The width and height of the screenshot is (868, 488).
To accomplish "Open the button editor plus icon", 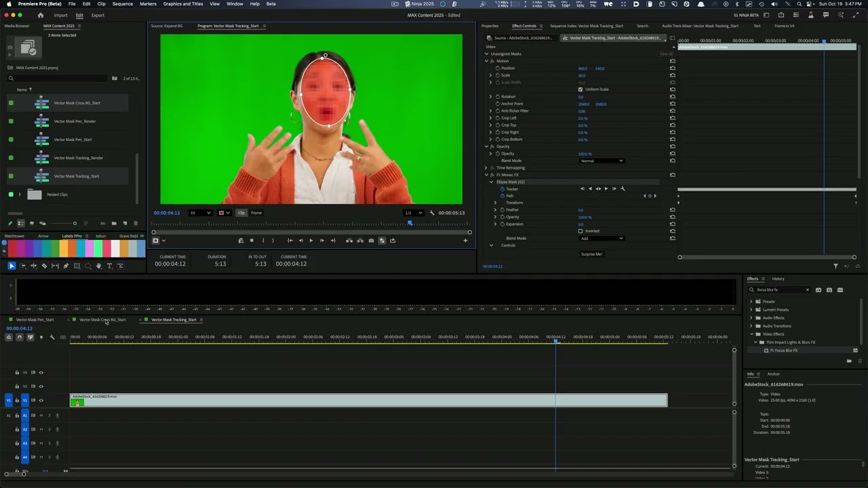I will click(465, 241).
